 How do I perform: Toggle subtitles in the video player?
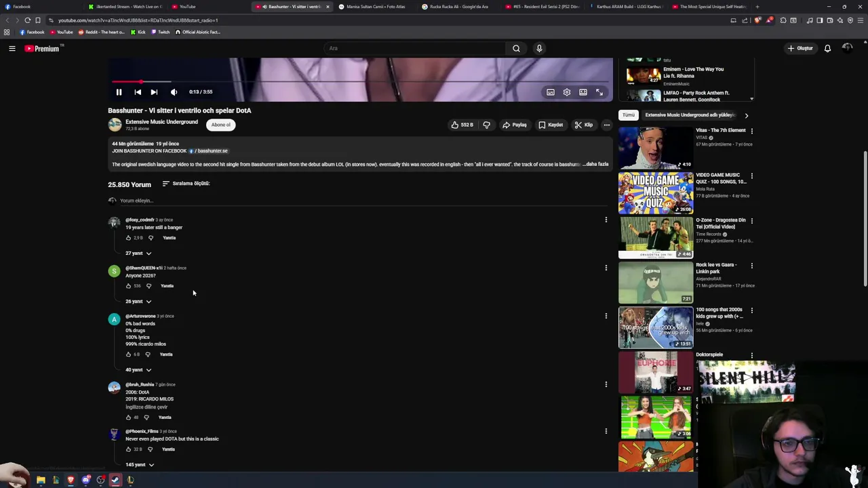coord(551,92)
